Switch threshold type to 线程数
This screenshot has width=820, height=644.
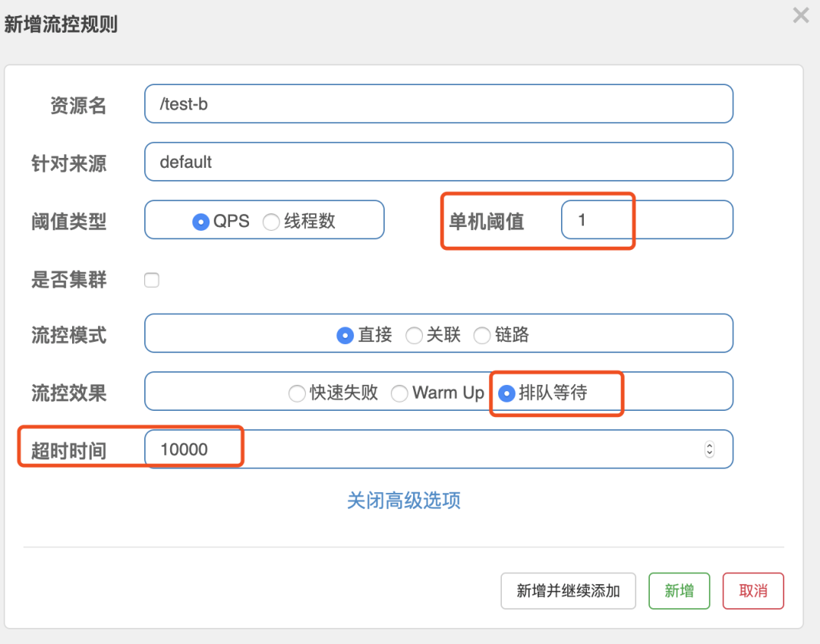coord(271,219)
